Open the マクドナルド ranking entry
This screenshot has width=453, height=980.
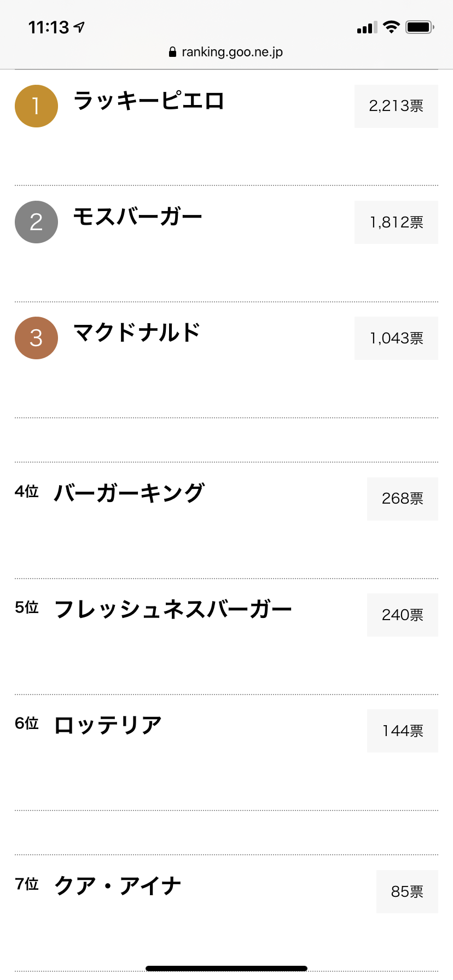[137, 332]
